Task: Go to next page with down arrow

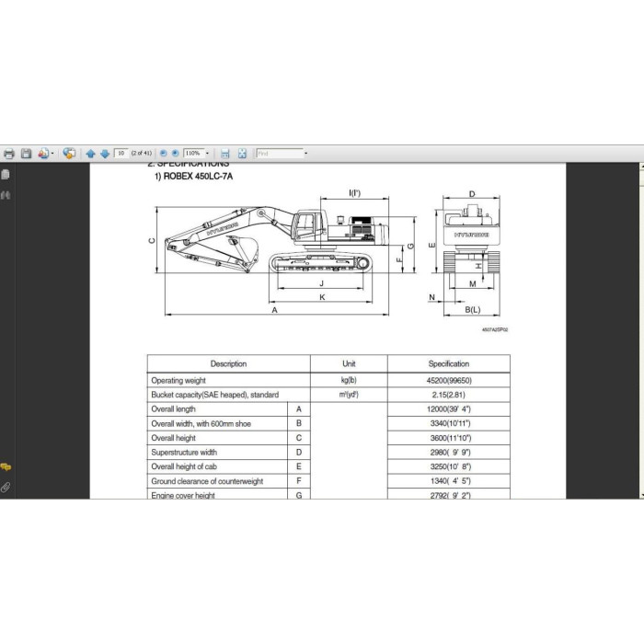Action: pos(105,154)
